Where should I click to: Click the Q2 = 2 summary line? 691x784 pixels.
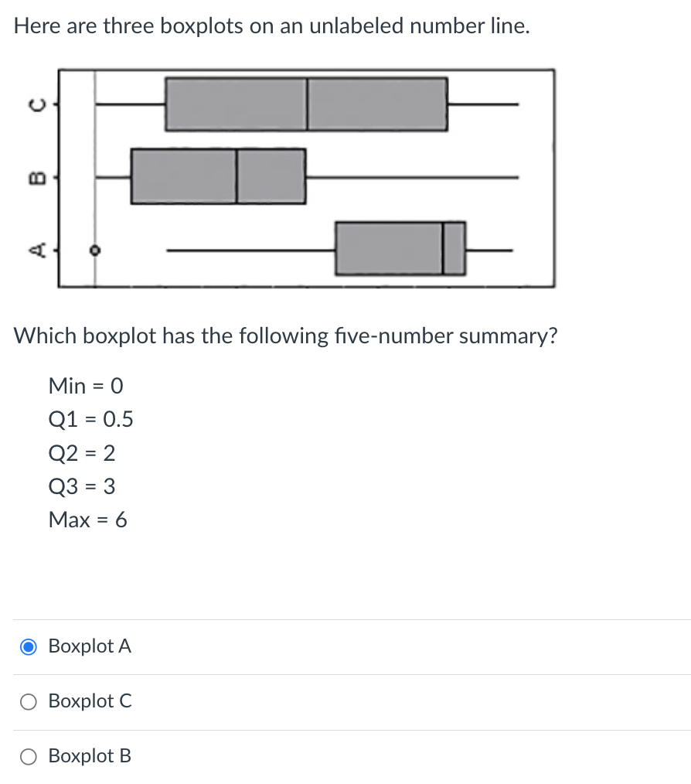[82, 453]
